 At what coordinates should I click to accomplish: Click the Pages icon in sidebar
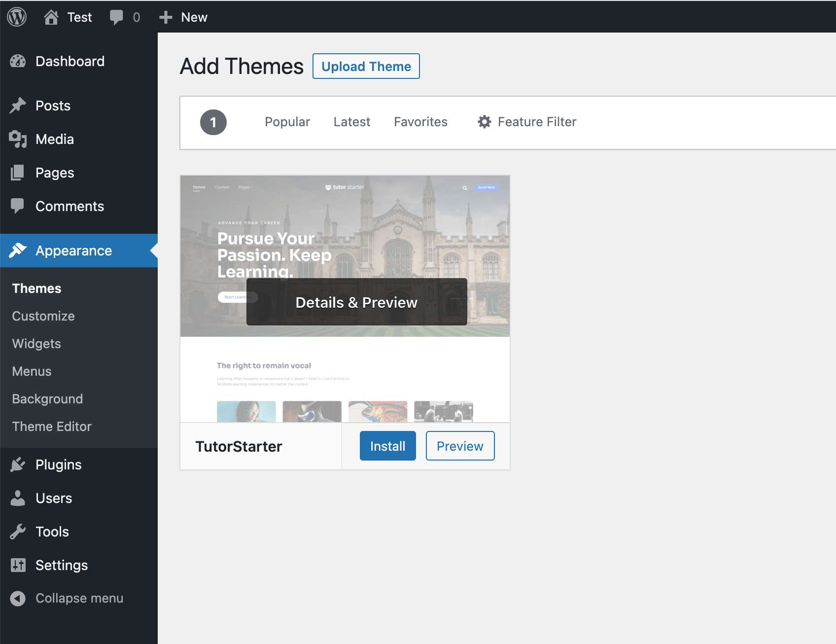tap(18, 173)
